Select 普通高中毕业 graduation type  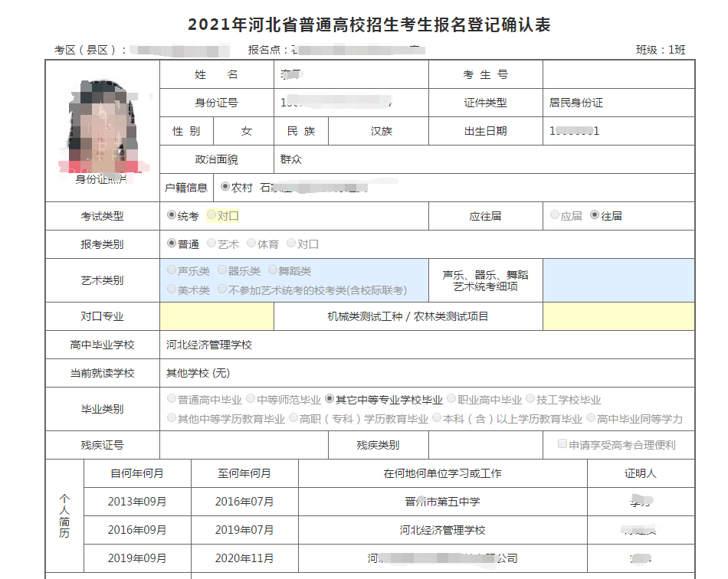point(172,398)
